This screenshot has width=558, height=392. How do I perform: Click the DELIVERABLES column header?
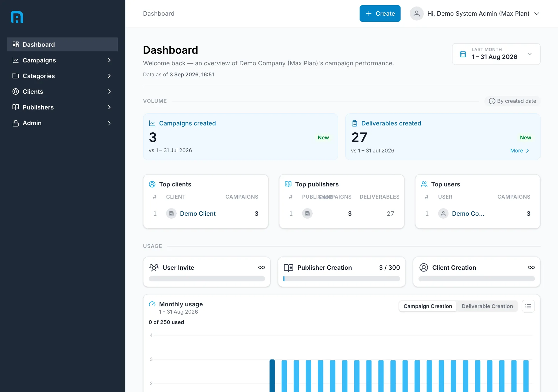coord(380,197)
